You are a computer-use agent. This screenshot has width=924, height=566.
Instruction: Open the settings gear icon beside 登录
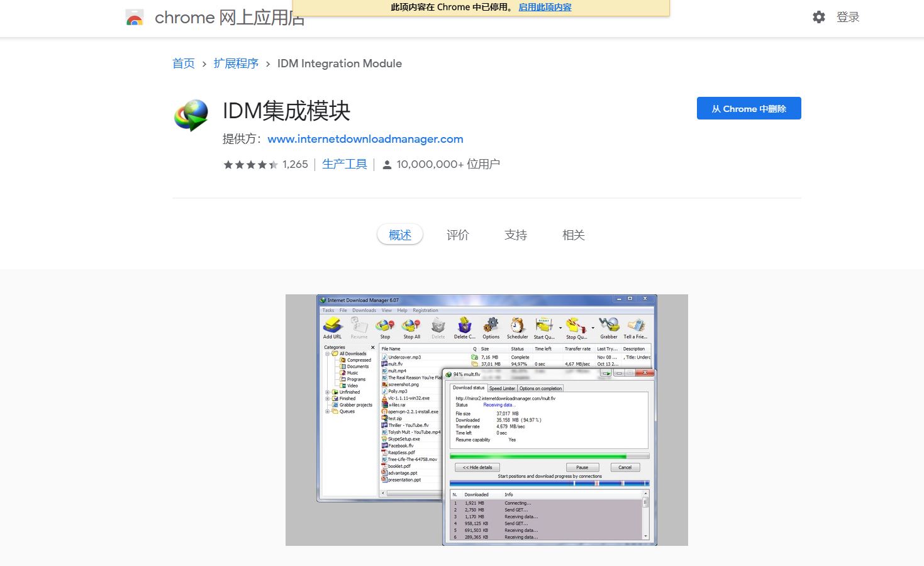pyautogui.click(x=818, y=17)
